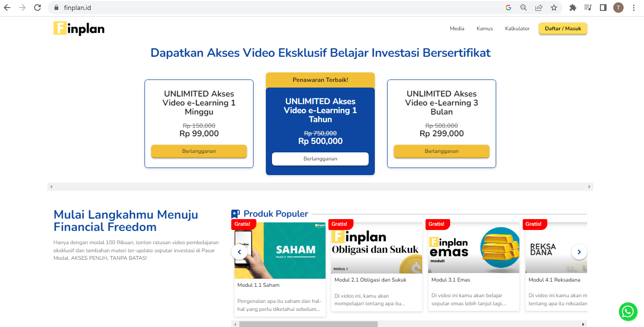Open the Media menu item

coord(457,29)
